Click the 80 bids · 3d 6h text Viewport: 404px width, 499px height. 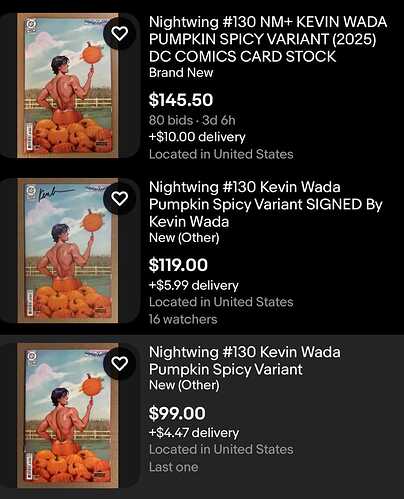pyautogui.click(x=192, y=120)
